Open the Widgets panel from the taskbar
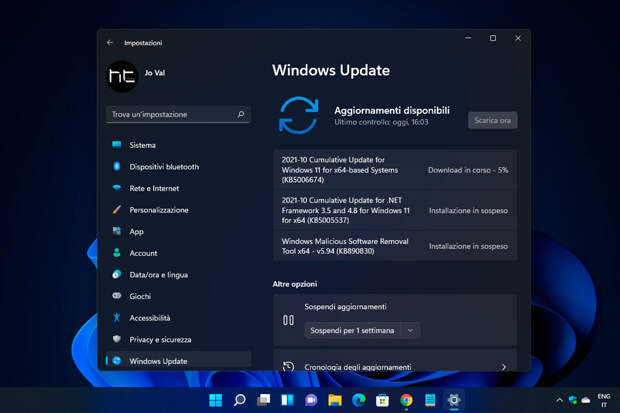The height and width of the screenshot is (413, 620). tap(287, 400)
